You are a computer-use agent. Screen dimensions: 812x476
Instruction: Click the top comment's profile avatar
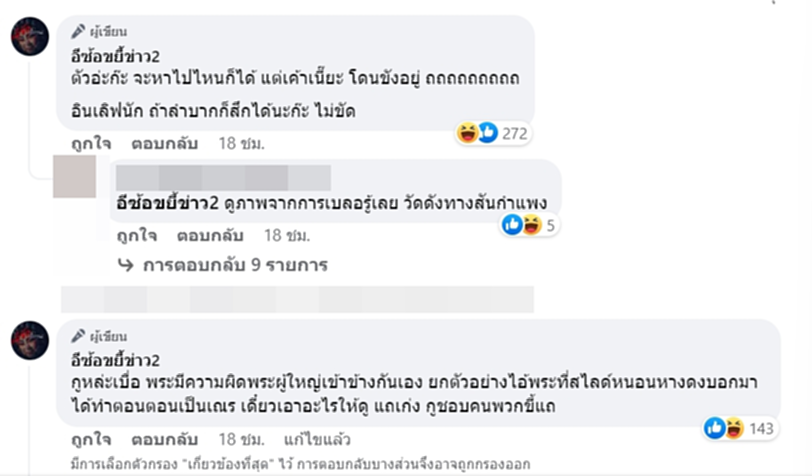pyautogui.click(x=30, y=38)
